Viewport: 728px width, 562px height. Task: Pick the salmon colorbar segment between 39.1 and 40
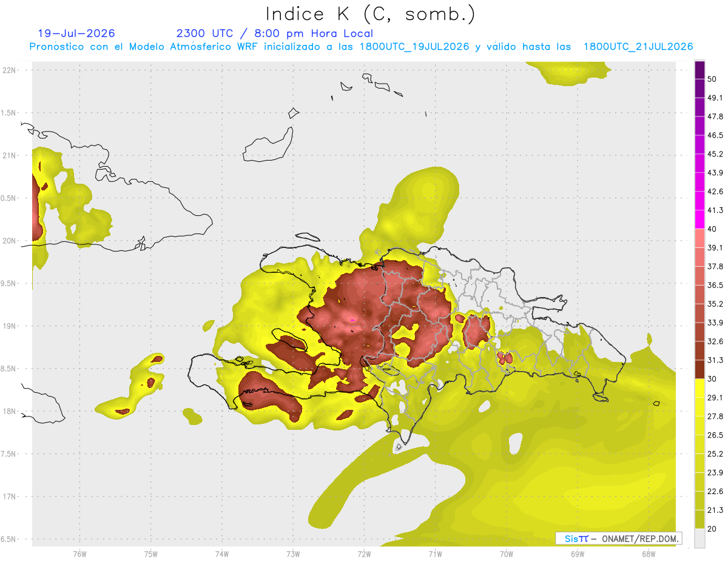699,238
